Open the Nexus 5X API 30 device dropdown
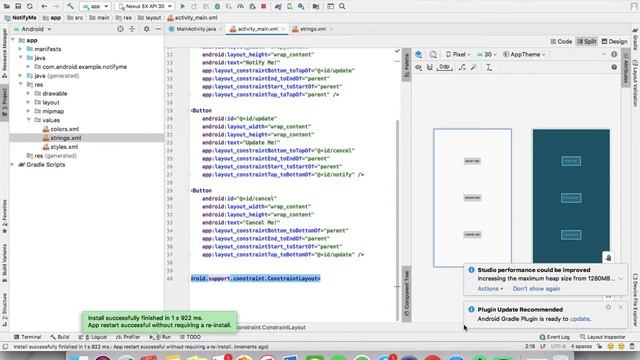 tap(145, 7)
